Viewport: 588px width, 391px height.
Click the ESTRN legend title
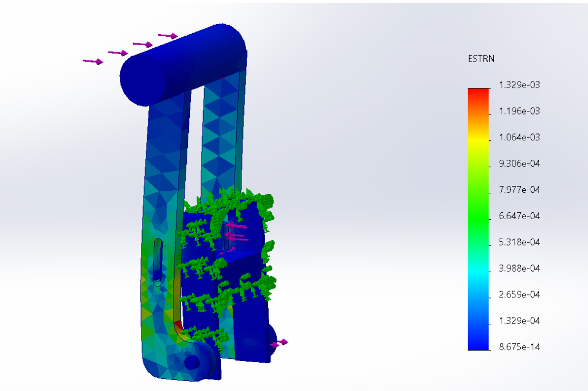(x=481, y=59)
